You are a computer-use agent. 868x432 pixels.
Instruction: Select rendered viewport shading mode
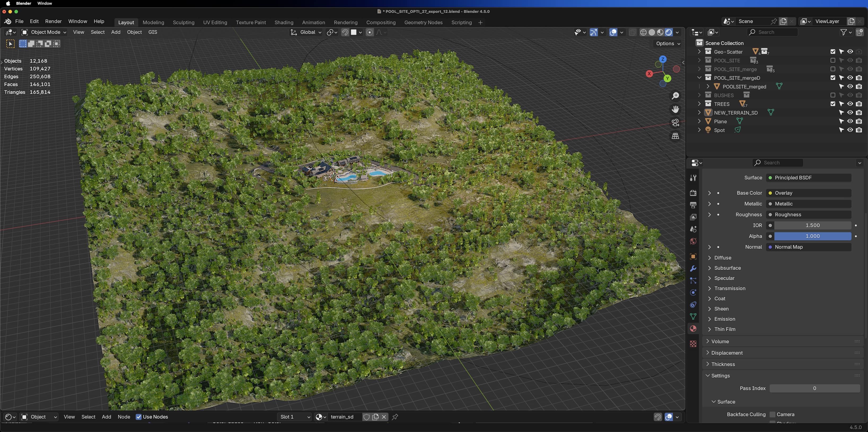tap(669, 32)
